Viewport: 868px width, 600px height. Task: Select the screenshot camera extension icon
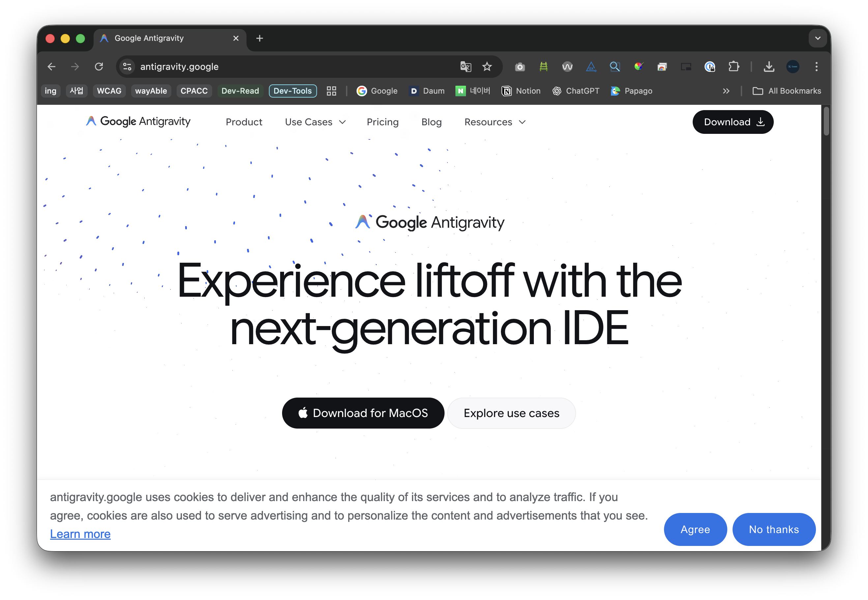(x=520, y=67)
